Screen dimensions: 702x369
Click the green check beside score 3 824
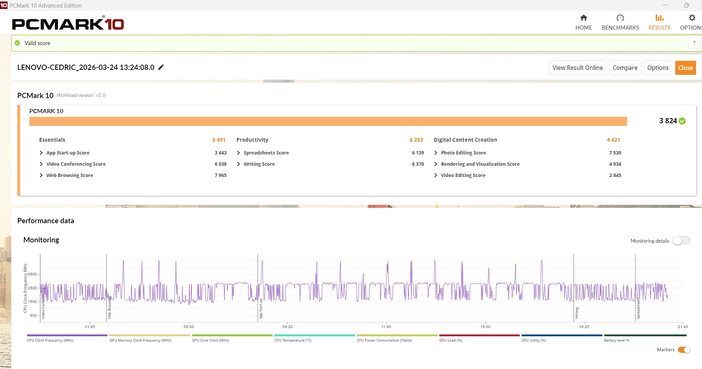tap(682, 121)
